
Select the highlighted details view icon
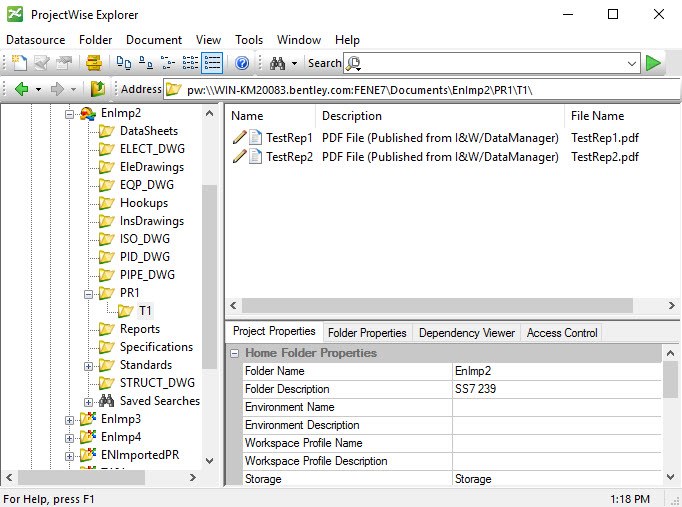[212, 63]
